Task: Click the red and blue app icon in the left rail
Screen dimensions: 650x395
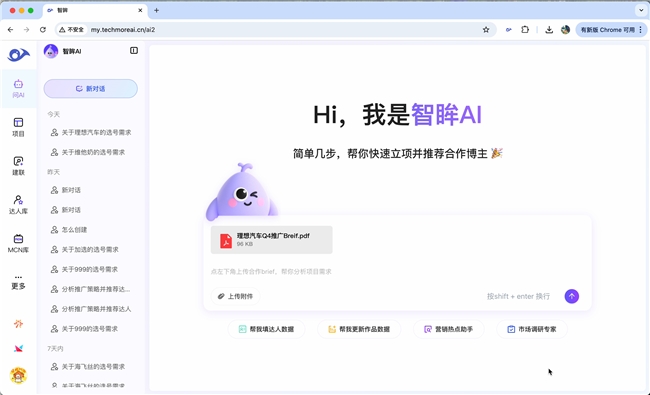Action: [18, 349]
